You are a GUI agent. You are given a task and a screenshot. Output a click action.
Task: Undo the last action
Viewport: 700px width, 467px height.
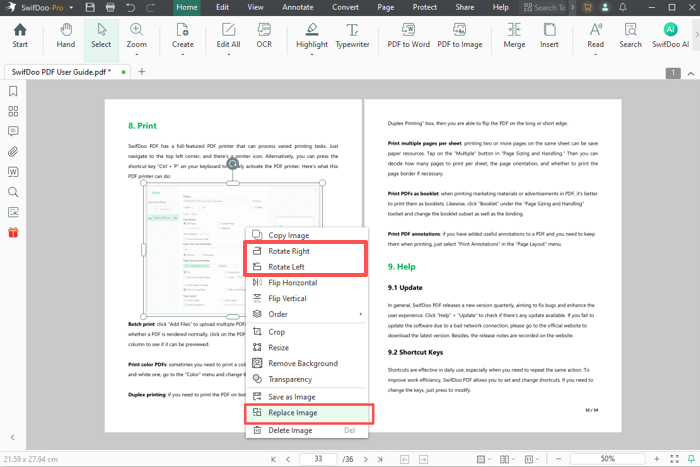[x=130, y=7]
